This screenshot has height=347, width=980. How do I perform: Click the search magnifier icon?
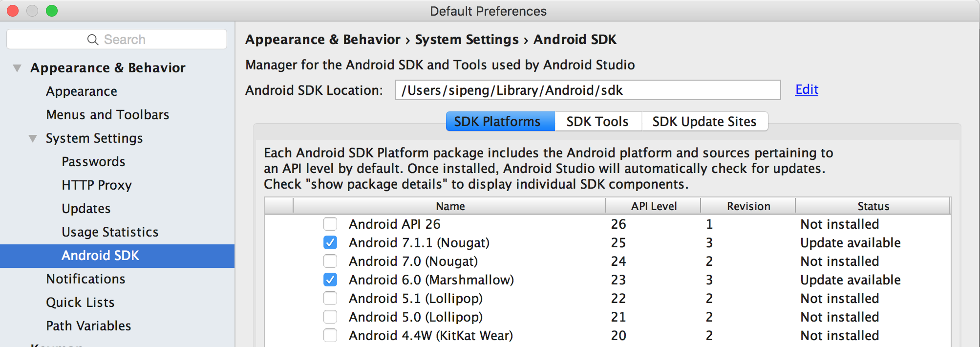93,40
